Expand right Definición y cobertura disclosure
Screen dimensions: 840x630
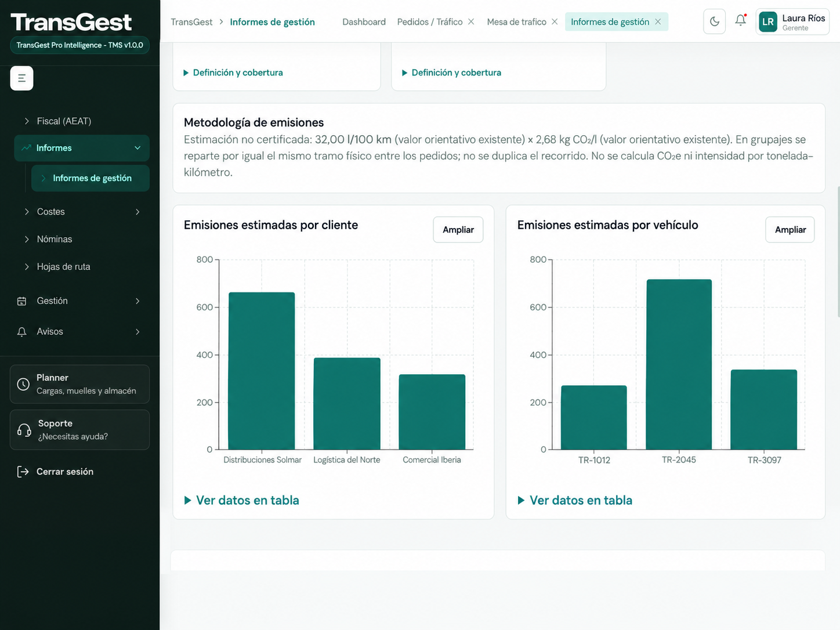tap(452, 73)
